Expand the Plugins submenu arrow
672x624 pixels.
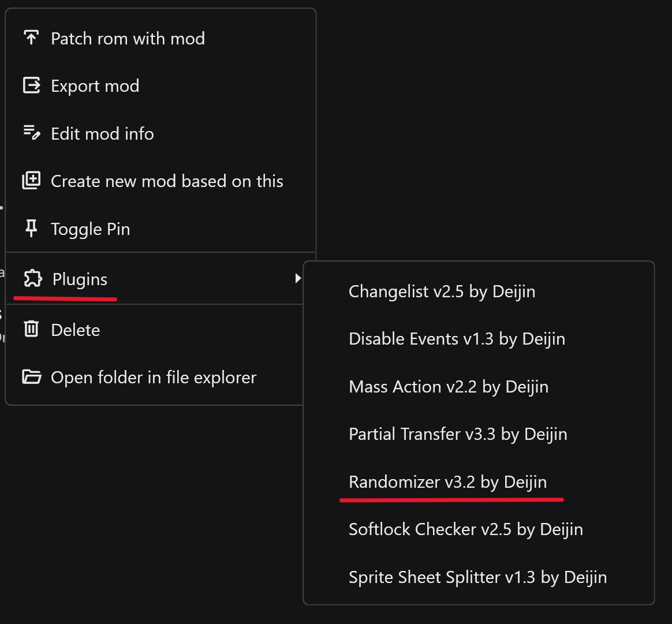(298, 279)
